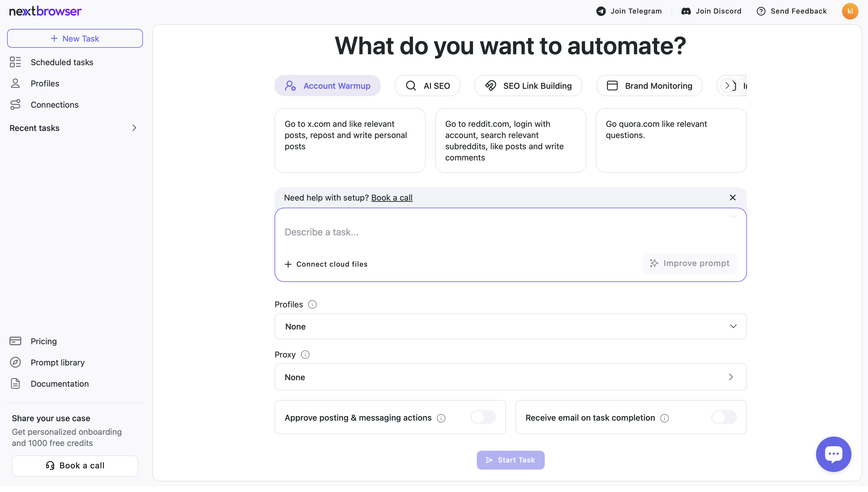Open Connections in sidebar

coord(54,105)
